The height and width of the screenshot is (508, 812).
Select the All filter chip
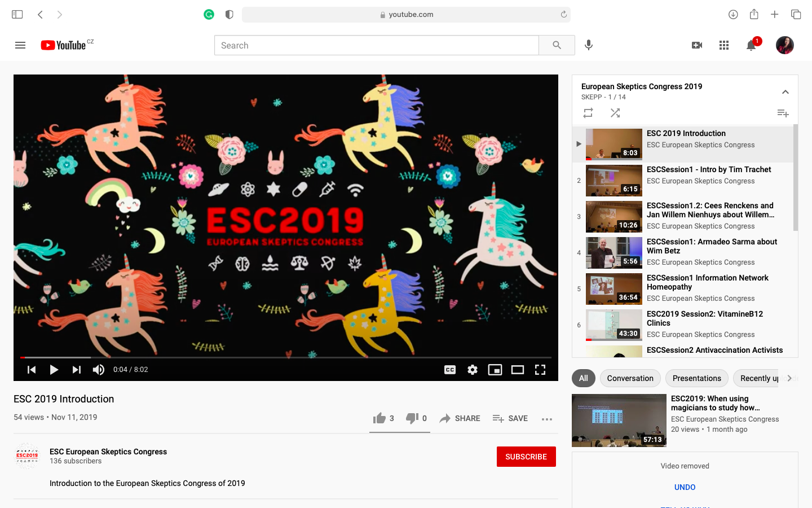tap(584, 378)
